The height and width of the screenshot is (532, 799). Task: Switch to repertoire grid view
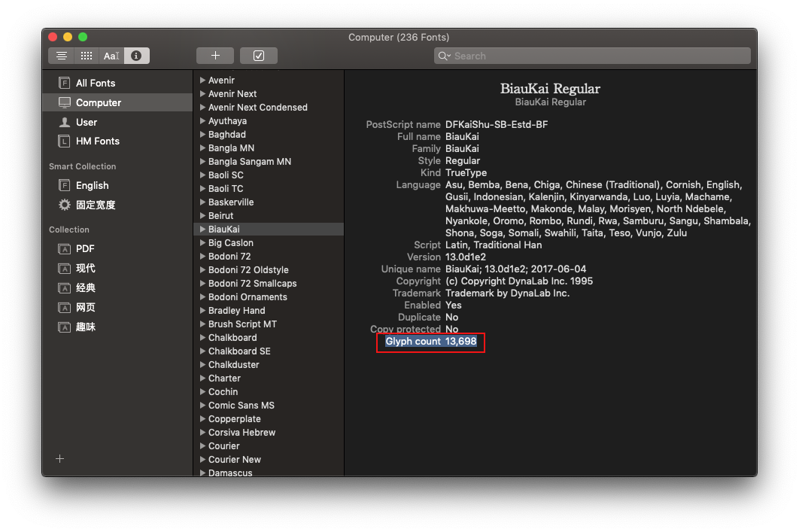(86, 56)
